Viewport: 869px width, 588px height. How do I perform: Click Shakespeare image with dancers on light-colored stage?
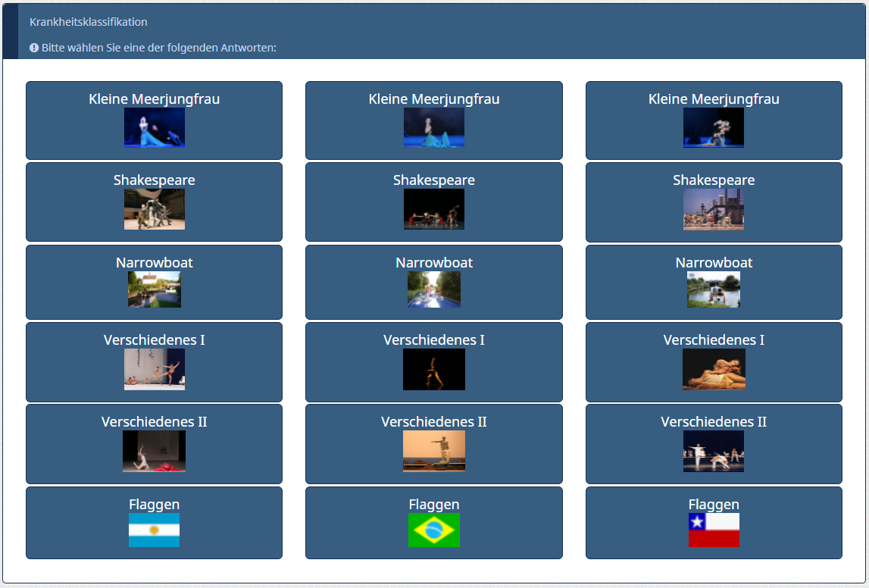154,209
